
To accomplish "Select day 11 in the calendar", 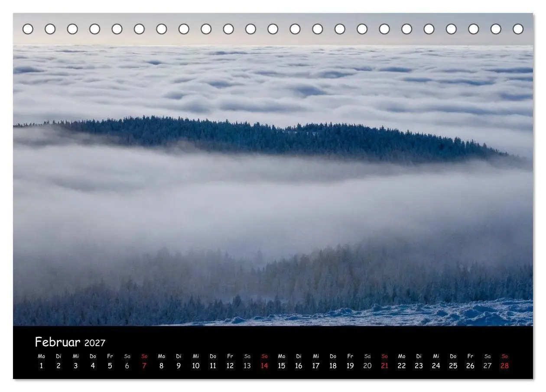I will tap(213, 366).
